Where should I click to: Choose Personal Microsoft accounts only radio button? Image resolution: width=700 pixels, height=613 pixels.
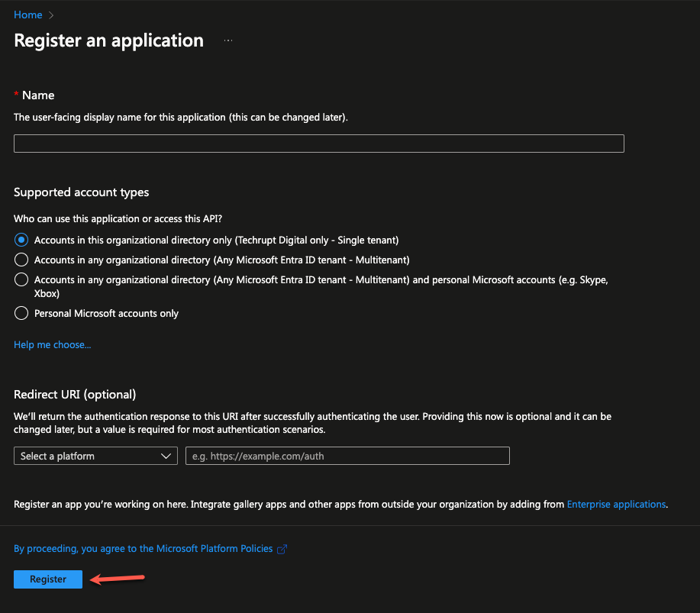point(21,313)
